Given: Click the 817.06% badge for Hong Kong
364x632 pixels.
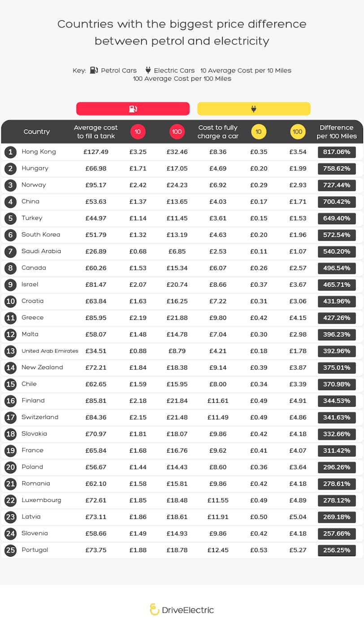Looking at the screenshot, I should coord(337,152).
